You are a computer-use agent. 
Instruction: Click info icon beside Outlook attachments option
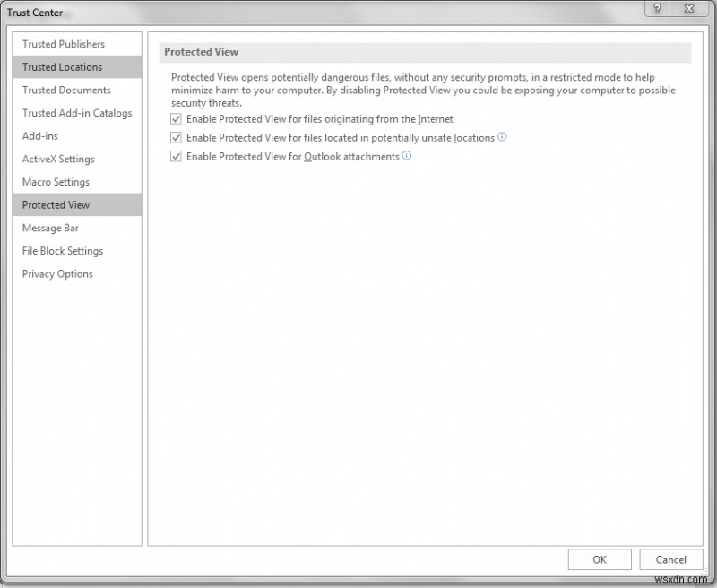[x=407, y=155]
